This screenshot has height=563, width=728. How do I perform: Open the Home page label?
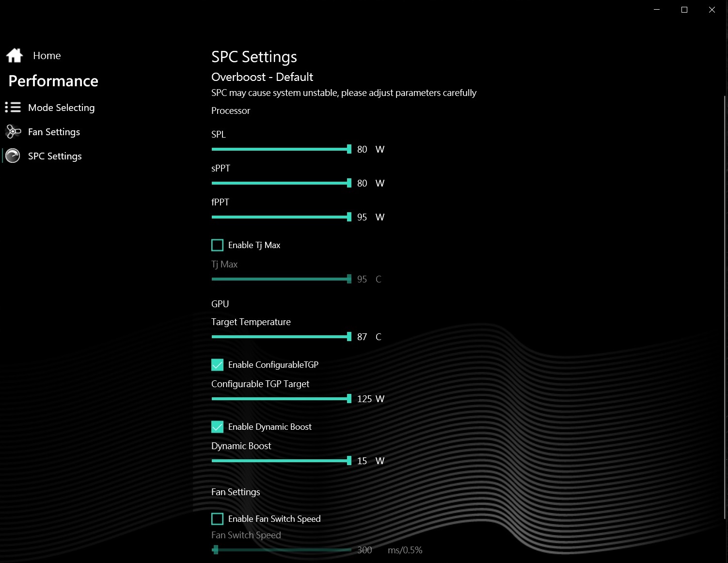pyautogui.click(x=47, y=56)
